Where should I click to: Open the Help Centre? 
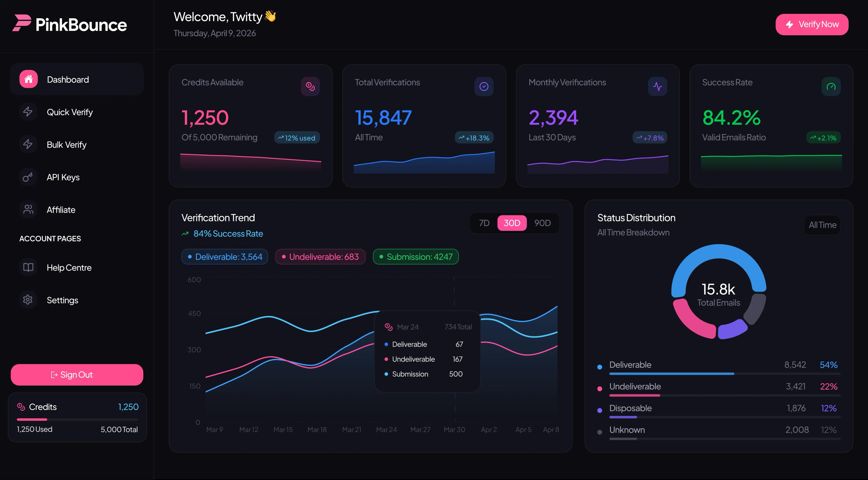click(x=77, y=267)
